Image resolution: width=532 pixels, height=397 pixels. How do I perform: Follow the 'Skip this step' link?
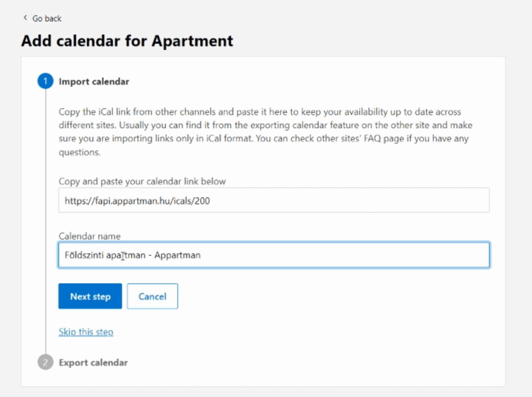(x=86, y=332)
